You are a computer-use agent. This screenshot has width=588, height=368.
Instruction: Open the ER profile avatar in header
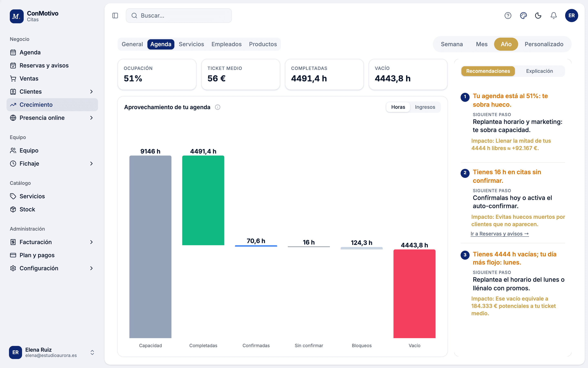click(571, 16)
